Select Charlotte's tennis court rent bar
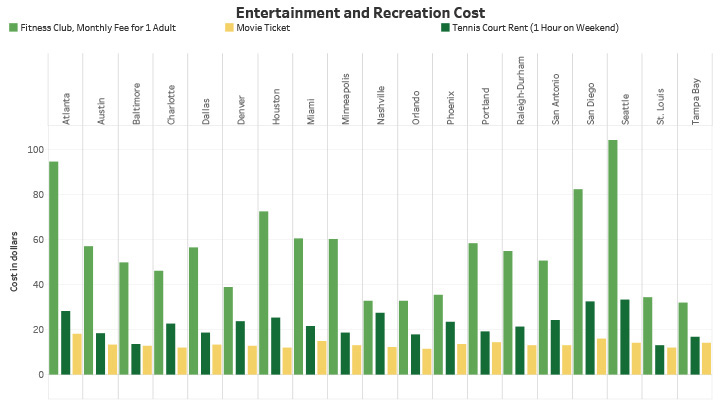Image resolution: width=720 pixels, height=404 pixels. [x=170, y=349]
